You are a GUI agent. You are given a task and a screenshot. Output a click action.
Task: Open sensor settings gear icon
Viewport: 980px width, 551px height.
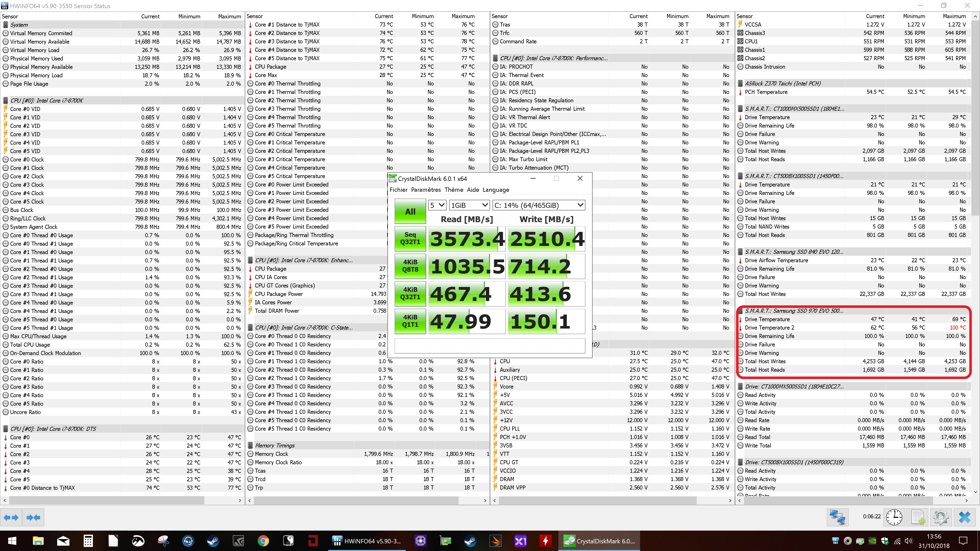941,517
